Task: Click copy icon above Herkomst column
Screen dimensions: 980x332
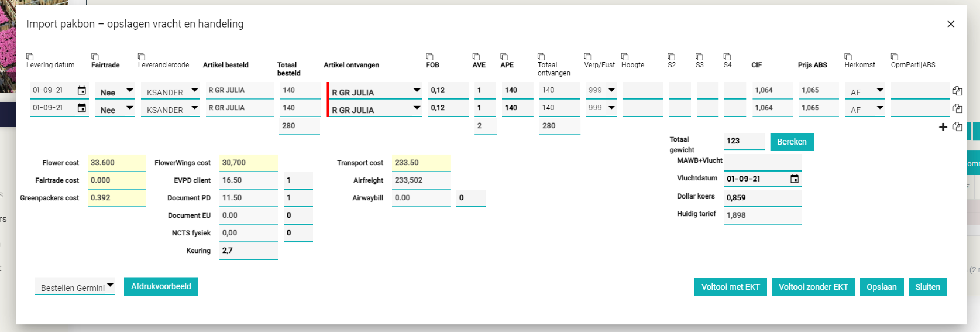Action: 848,57
